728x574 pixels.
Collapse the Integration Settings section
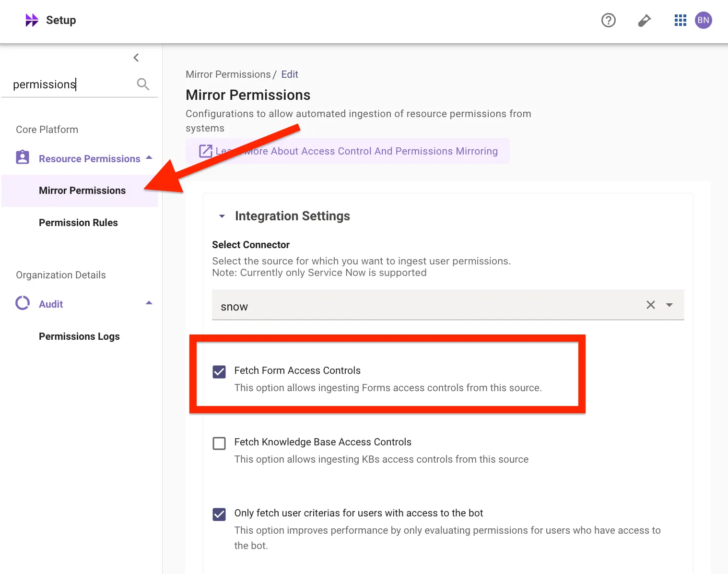222,216
